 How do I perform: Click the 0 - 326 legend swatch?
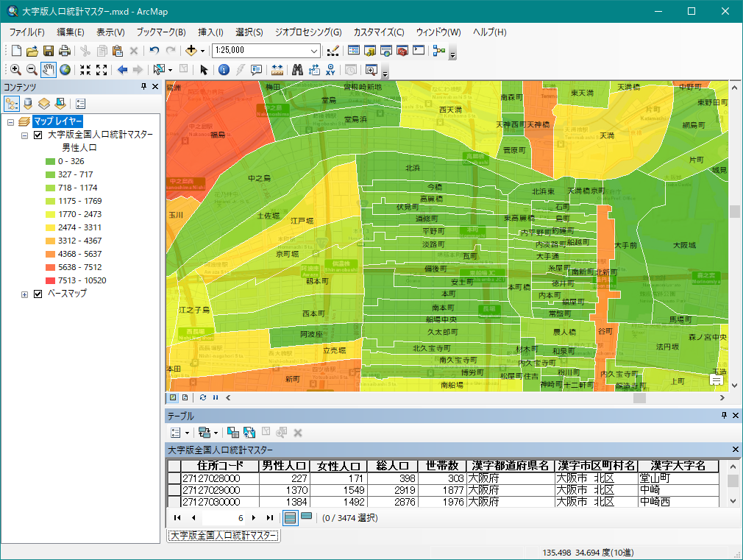(50, 161)
